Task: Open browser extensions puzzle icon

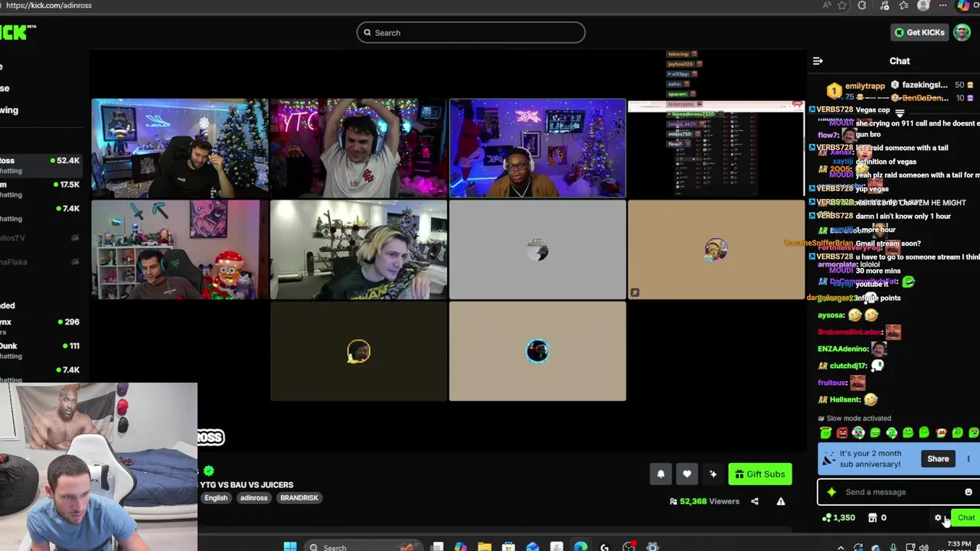Action: point(862,5)
